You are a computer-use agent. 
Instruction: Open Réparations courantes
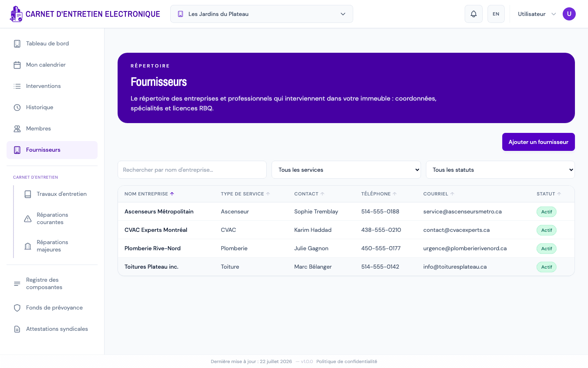[57, 219]
